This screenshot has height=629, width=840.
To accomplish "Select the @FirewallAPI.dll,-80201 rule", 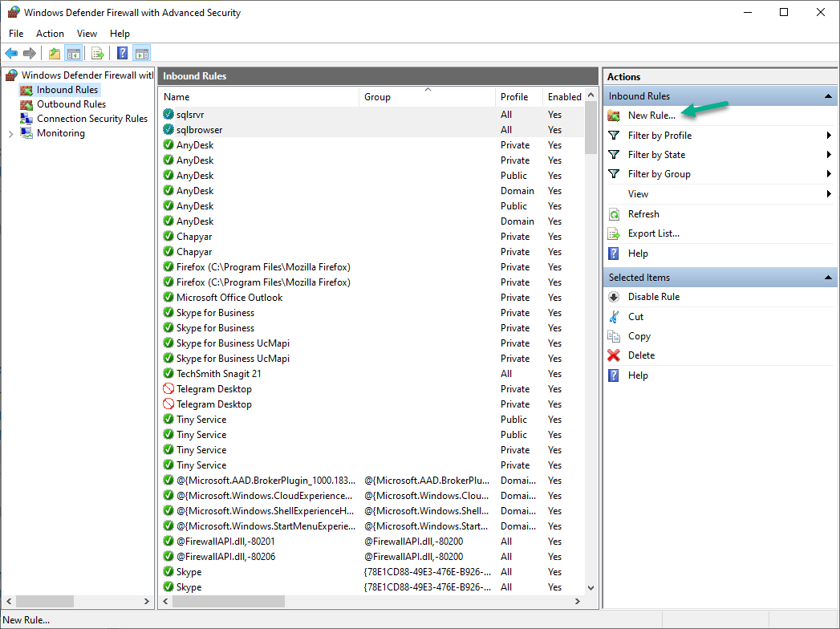I will 371,541.
